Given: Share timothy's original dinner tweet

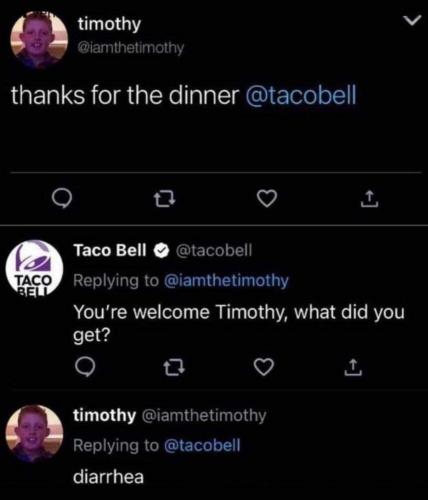Looking at the screenshot, I should 369,199.
